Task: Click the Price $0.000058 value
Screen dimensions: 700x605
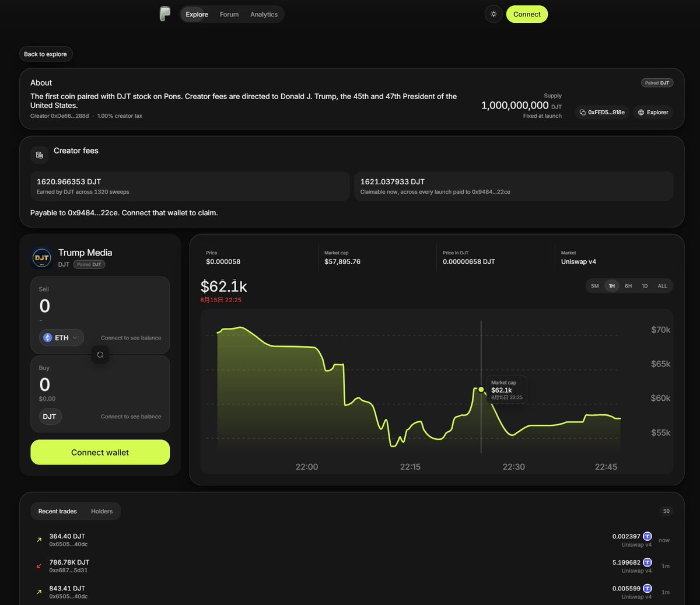Action: (223, 261)
